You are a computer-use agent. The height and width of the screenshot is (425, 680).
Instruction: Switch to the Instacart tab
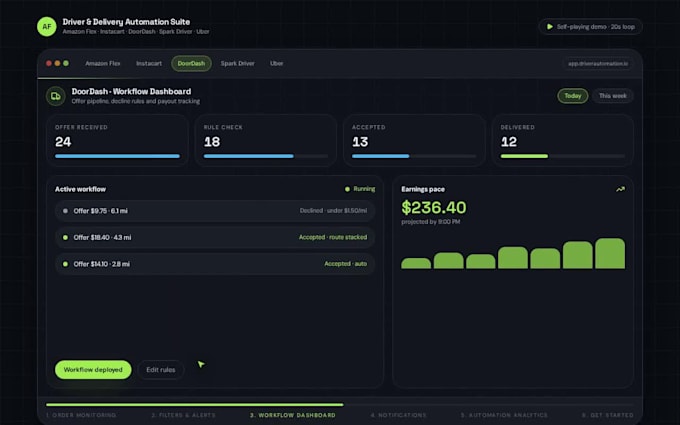coord(149,63)
